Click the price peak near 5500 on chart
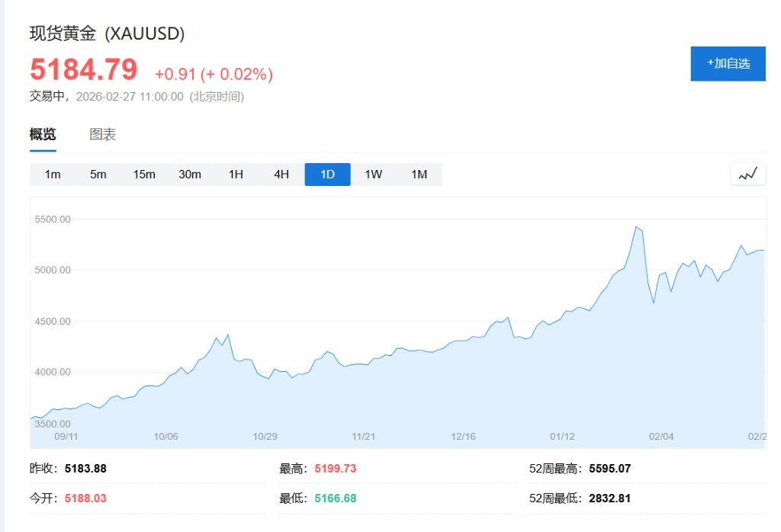Screen dimensions: 781x532 (x=635, y=227)
